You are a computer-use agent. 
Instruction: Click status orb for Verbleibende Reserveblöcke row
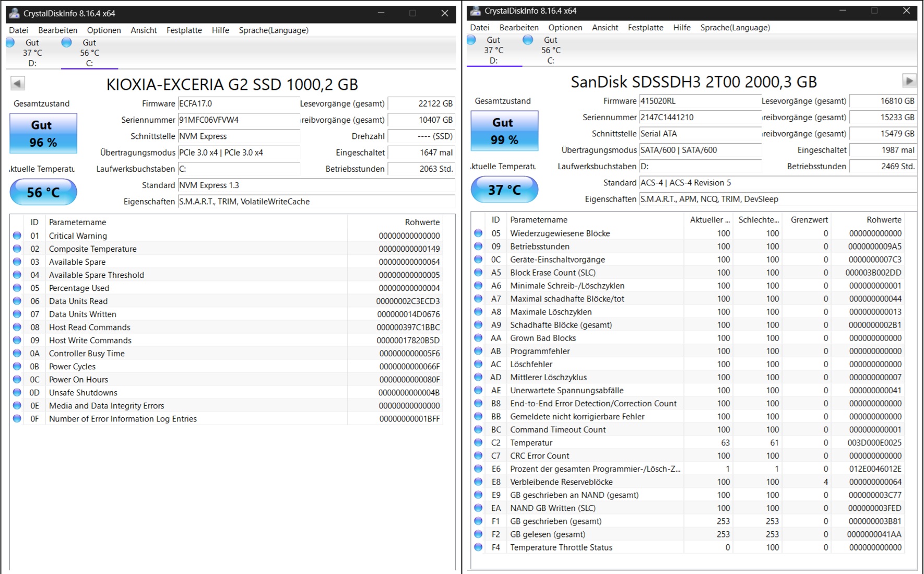click(x=478, y=482)
